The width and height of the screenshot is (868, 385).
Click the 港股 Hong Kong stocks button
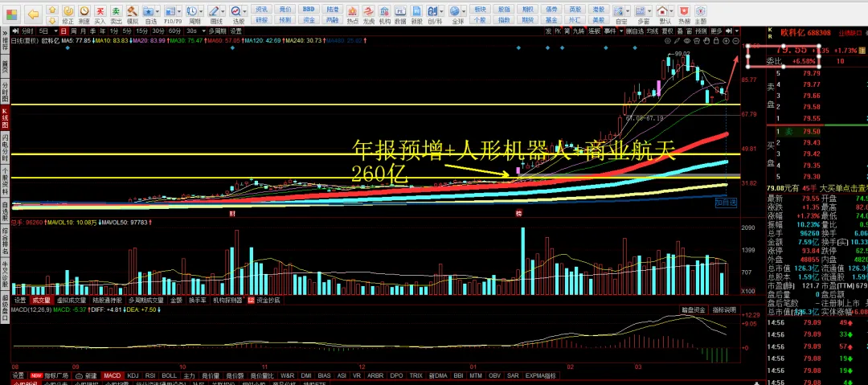click(598, 9)
